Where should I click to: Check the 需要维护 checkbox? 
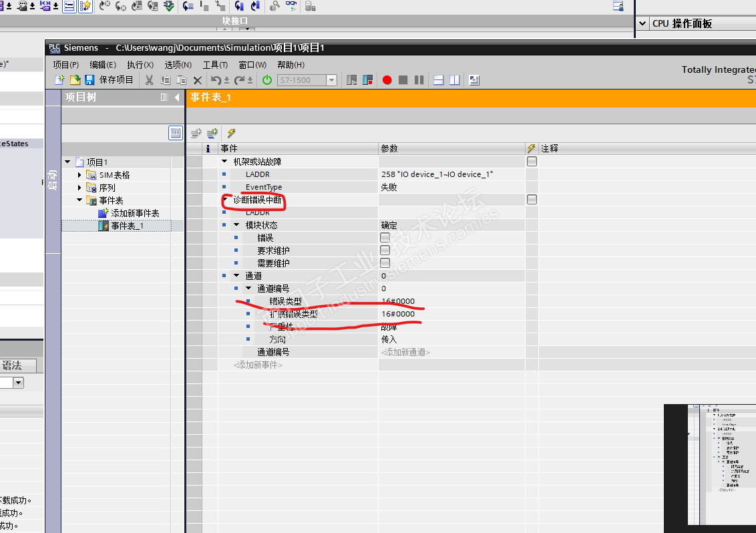pos(385,263)
